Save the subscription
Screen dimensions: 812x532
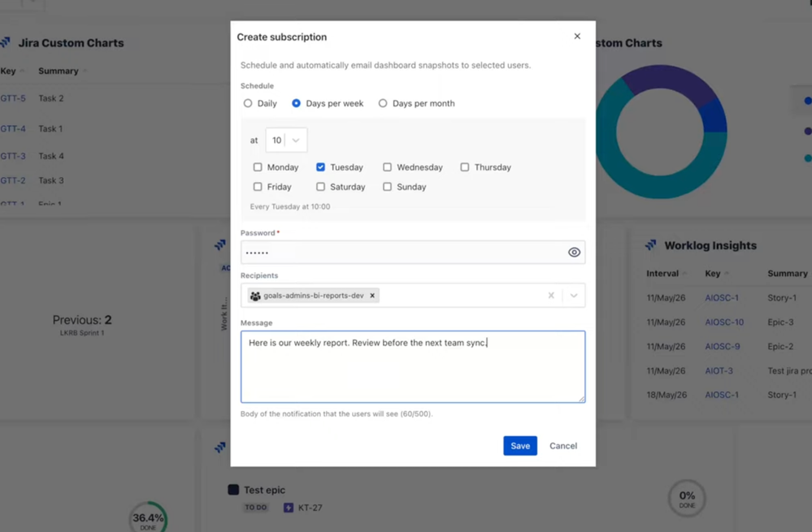tap(520, 446)
